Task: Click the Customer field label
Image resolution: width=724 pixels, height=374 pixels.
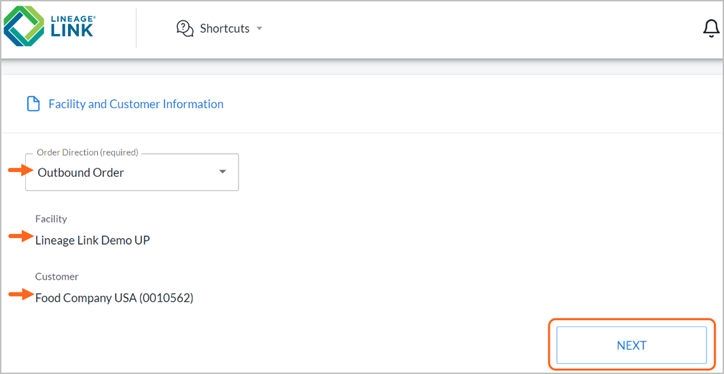Action: pyautogui.click(x=57, y=277)
